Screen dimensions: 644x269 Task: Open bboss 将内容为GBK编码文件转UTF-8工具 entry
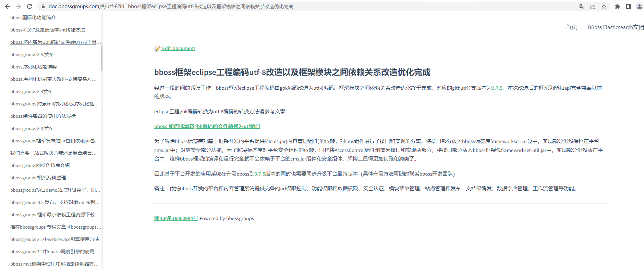(x=56, y=42)
